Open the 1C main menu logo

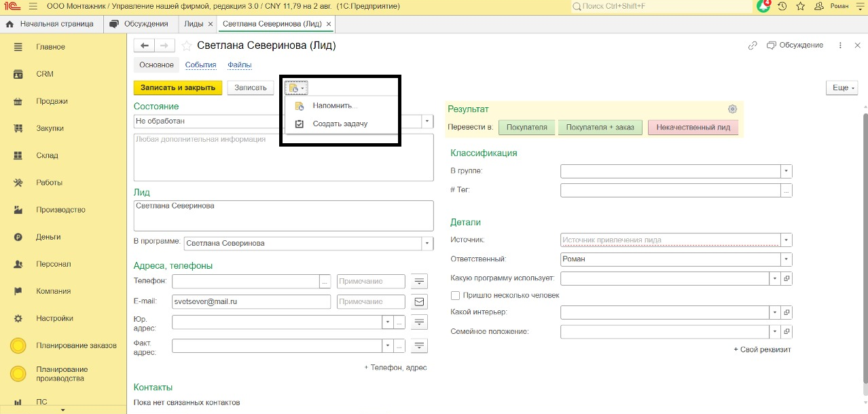(13, 6)
